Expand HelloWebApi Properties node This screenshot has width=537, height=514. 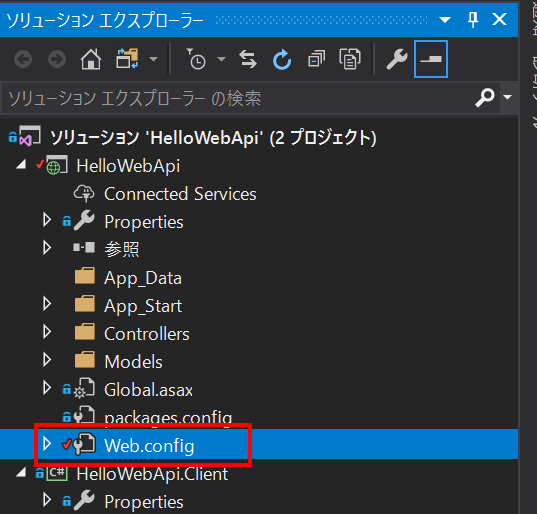click(x=47, y=220)
